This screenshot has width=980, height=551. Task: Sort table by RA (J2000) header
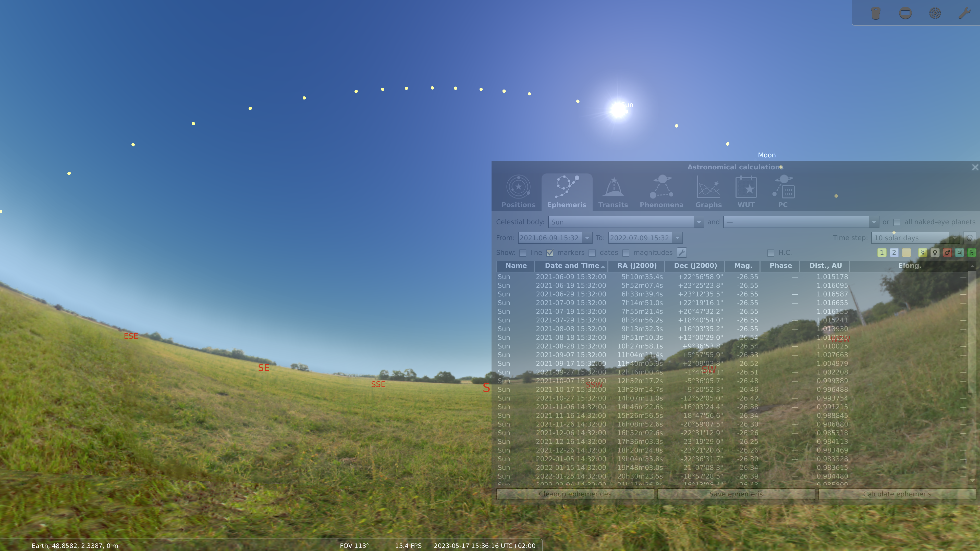tap(637, 266)
